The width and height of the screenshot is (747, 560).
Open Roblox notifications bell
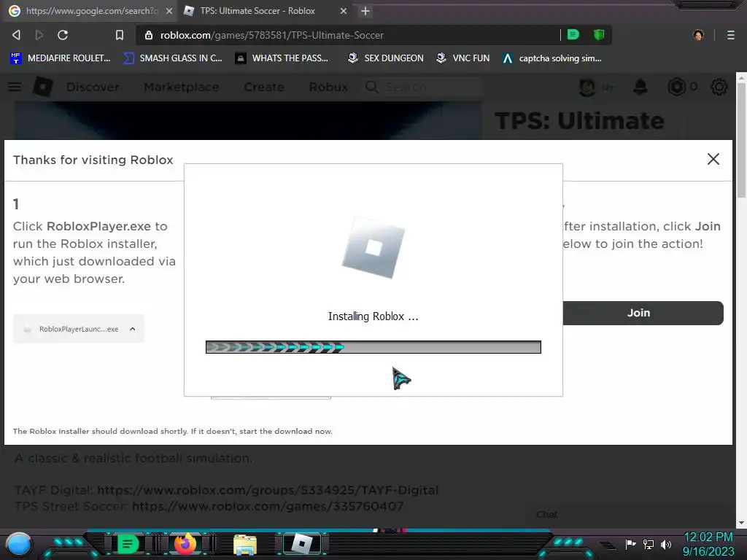point(640,87)
